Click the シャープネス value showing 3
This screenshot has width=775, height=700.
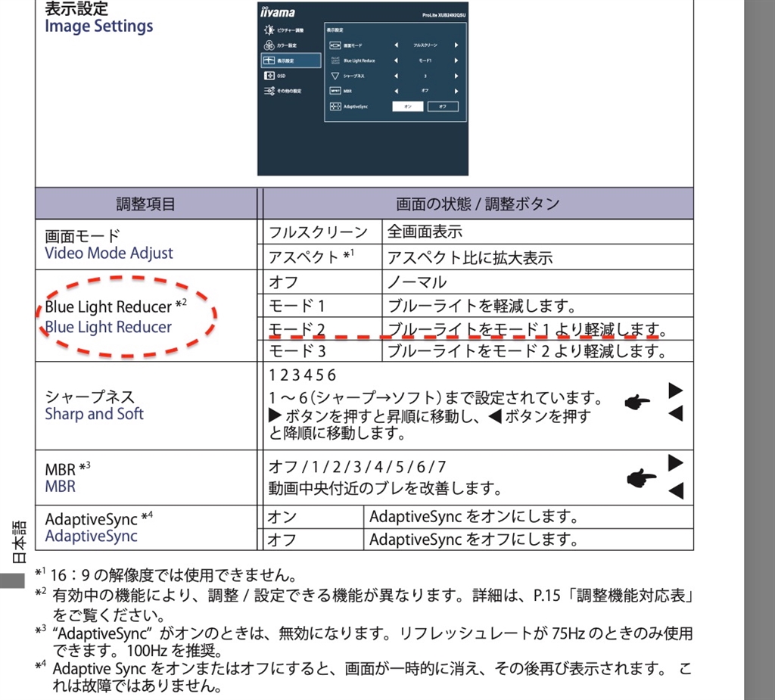coord(425,76)
